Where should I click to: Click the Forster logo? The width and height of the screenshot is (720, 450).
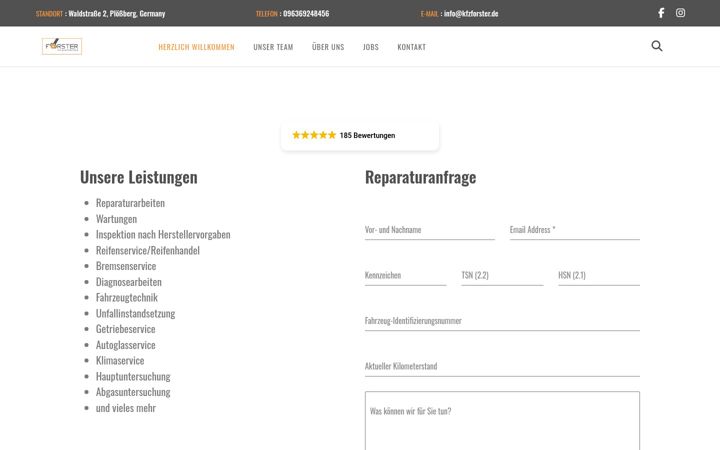(x=62, y=46)
